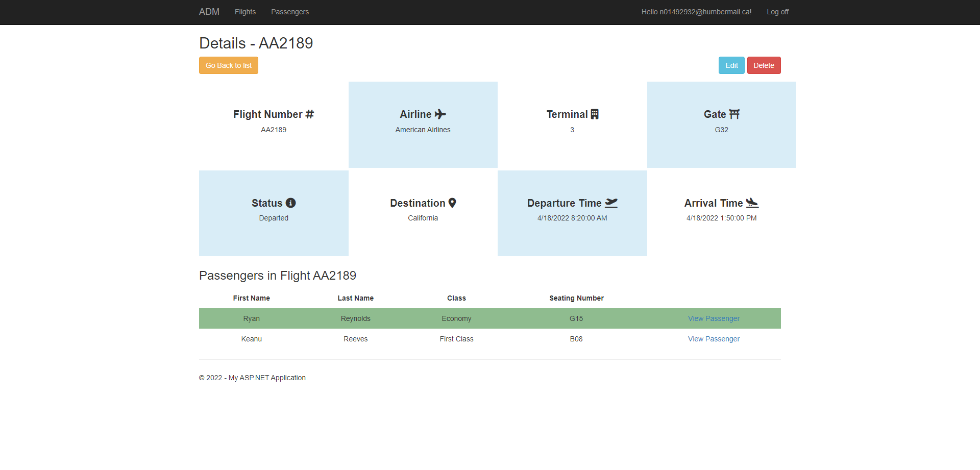
Task: Click the Departed status value
Action: pyautogui.click(x=274, y=218)
